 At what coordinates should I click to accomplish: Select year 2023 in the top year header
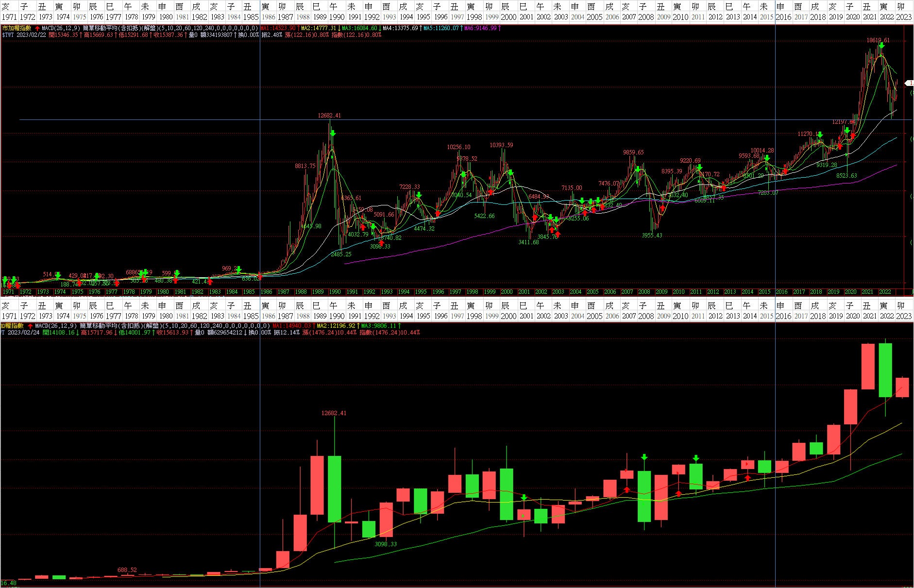pyautogui.click(x=904, y=17)
